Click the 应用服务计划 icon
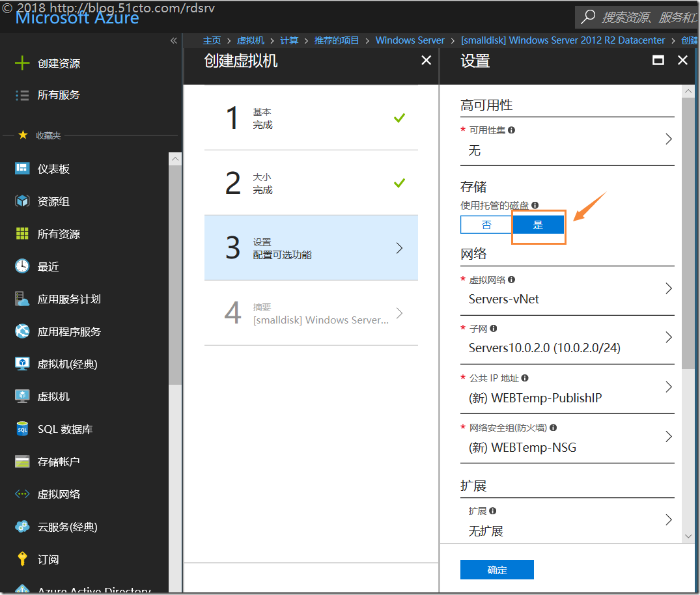 (x=22, y=299)
